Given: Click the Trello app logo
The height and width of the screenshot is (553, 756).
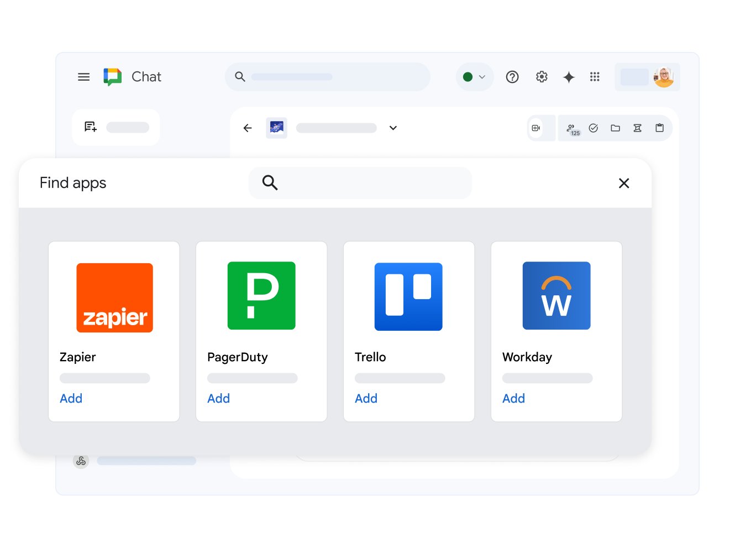Looking at the screenshot, I should pyautogui.click(x=408, y=296).
